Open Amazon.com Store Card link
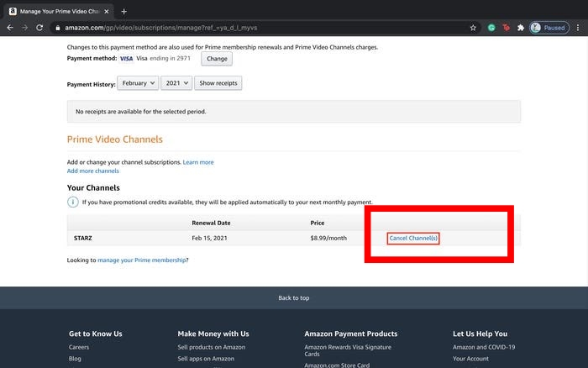 [x=337, y=365]
